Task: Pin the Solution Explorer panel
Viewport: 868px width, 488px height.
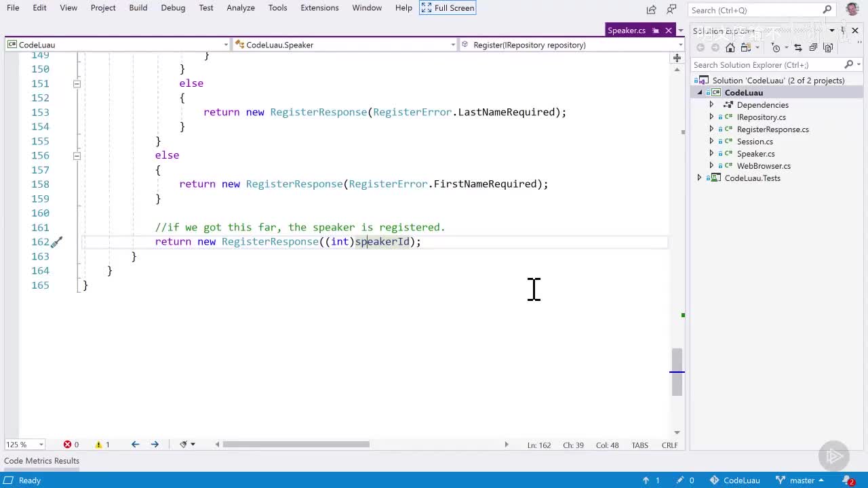Action: [843, 30]
